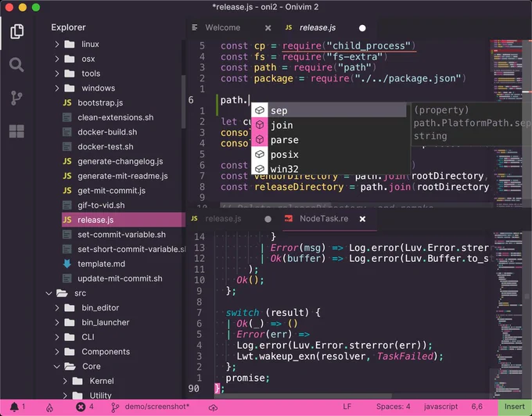Click the shell file icon of docker-build.sh
Screen dimensions: 532x416
67,132
